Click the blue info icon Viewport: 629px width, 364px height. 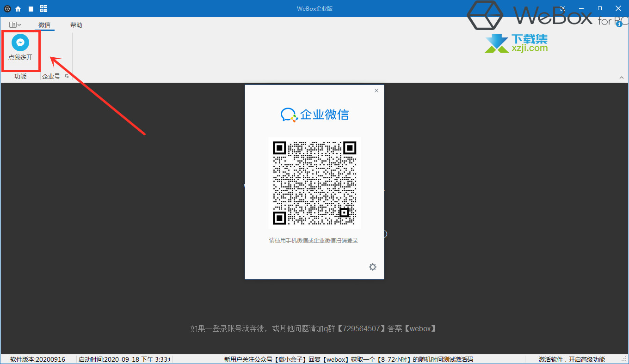pos(619,24)
